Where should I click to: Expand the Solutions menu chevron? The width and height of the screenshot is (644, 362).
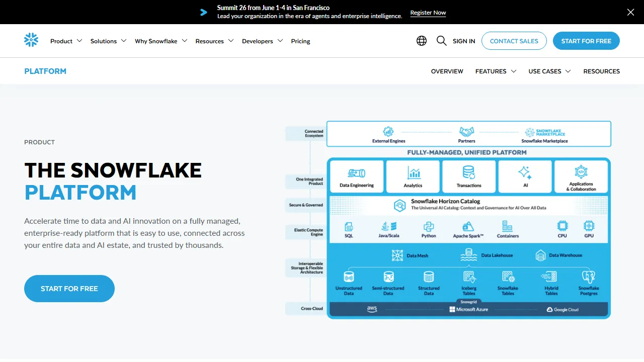pos(124,41)
